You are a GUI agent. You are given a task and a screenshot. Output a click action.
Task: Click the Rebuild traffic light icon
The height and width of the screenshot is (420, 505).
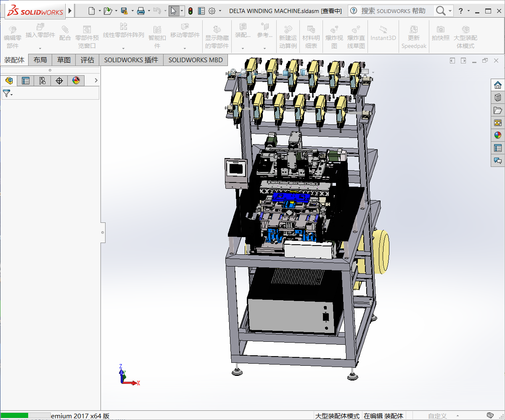point(190,11)
